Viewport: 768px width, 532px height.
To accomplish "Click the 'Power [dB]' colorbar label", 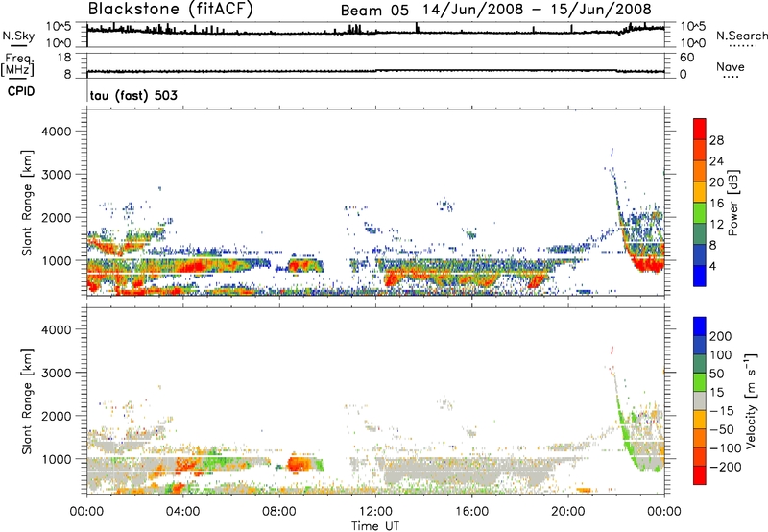I will click(x=732, y=203).
